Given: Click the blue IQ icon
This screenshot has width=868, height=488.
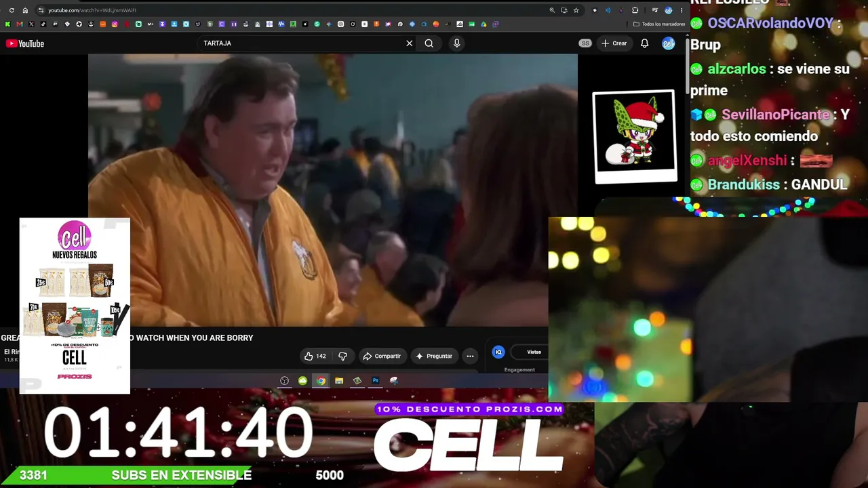Looking at the screenshot, I should pyautogui.click(x=498, y=352).
